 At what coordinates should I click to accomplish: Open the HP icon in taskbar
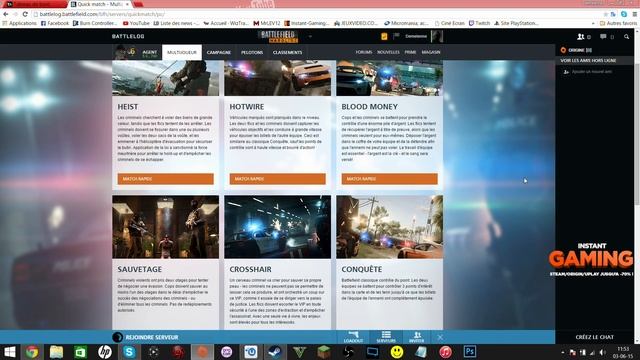click(x=104, y=352)
